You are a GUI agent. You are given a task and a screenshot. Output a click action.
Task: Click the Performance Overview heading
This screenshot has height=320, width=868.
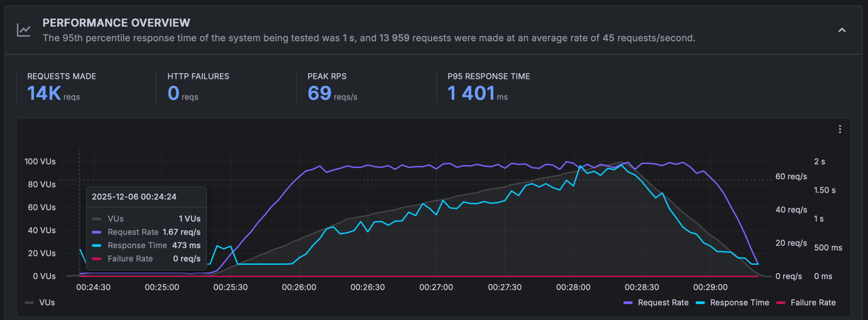pos(116,23)
